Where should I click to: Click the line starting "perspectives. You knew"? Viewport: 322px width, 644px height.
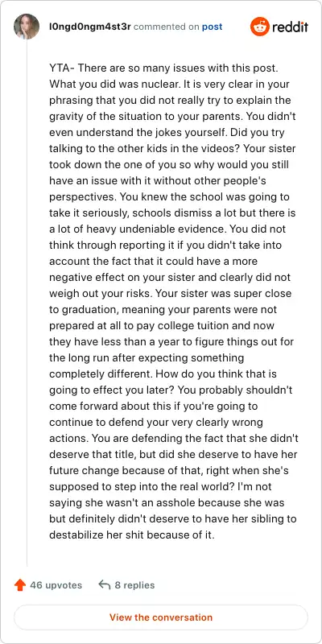point(169,197)
